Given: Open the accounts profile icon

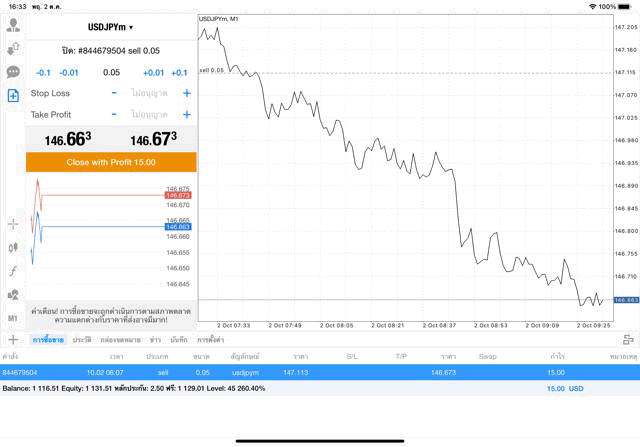Looking at the screenshot, I should [13, 25].
